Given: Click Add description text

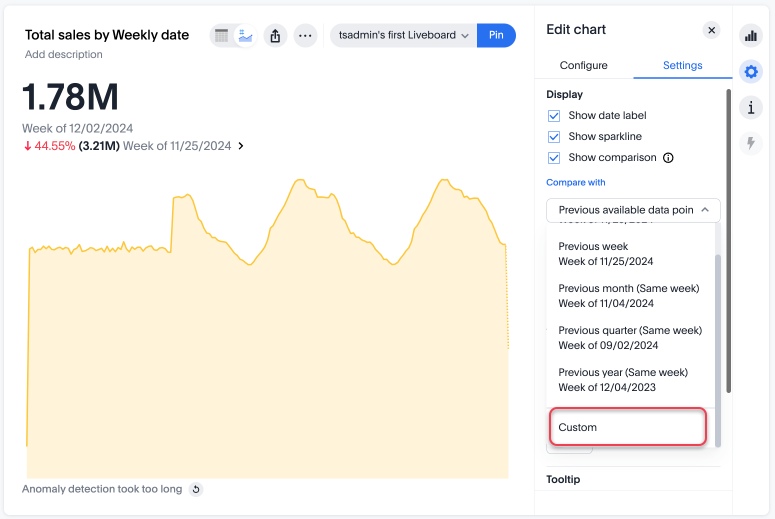Looking at the screenshot, I should (x=64, y=54).
